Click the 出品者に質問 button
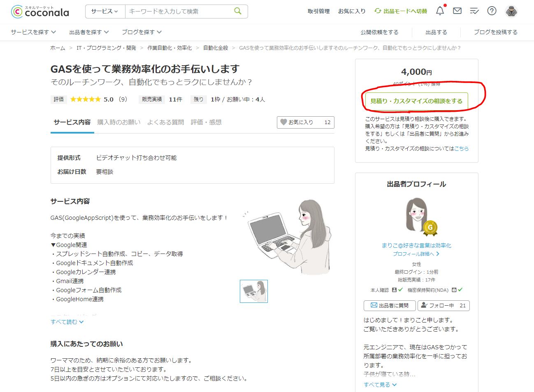Viewport: 534px width, 392px height. coord(389,305)
